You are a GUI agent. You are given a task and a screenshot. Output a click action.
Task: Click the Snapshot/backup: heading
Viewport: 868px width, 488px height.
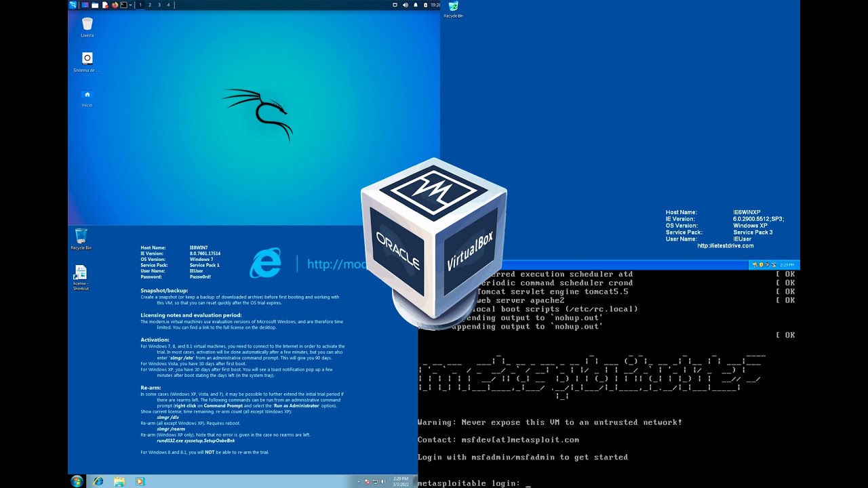coord(164,290)
